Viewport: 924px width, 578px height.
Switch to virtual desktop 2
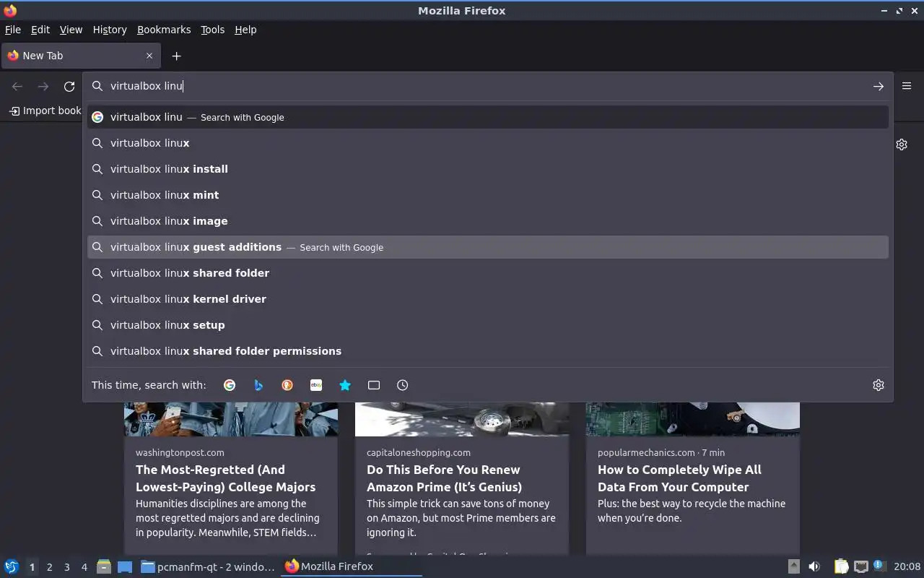[x=49, y=567]
